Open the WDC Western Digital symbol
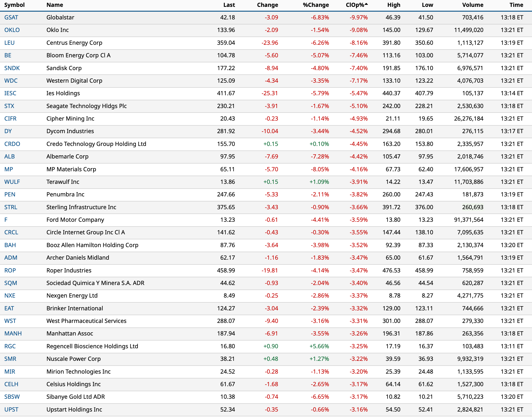The image size is (532, 417). point(11,81)
